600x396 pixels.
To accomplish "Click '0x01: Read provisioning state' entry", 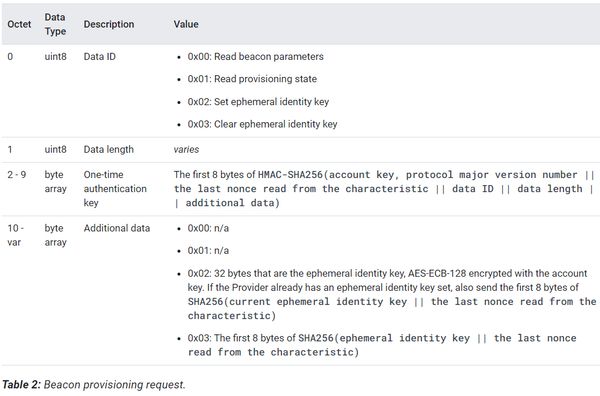I will 252,79.
